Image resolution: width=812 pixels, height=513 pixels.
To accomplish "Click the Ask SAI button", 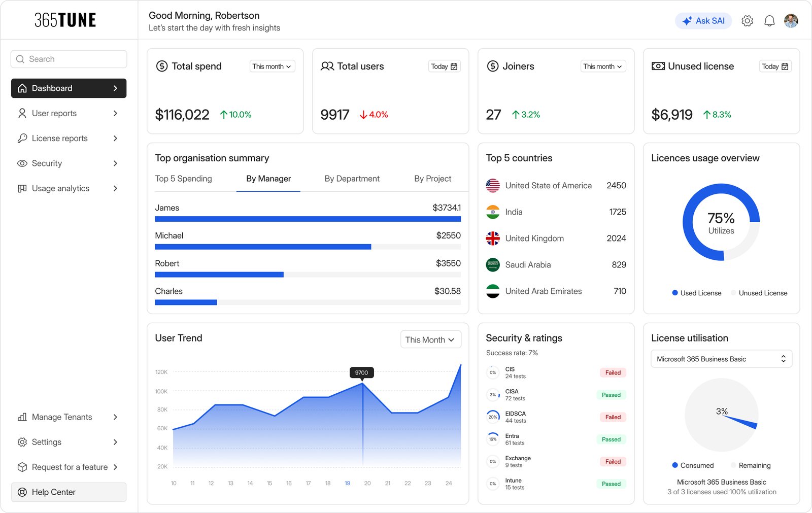I will pos(703,21).
